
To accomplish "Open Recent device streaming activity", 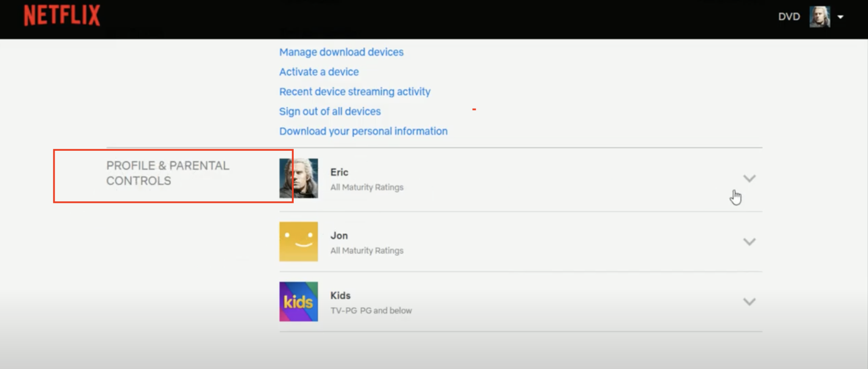I will coord(355,92).
